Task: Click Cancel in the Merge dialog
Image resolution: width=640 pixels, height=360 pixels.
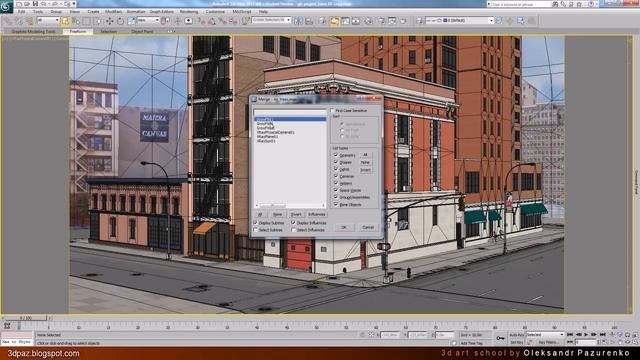Action: pyautogui.click(x=368, y=227)
